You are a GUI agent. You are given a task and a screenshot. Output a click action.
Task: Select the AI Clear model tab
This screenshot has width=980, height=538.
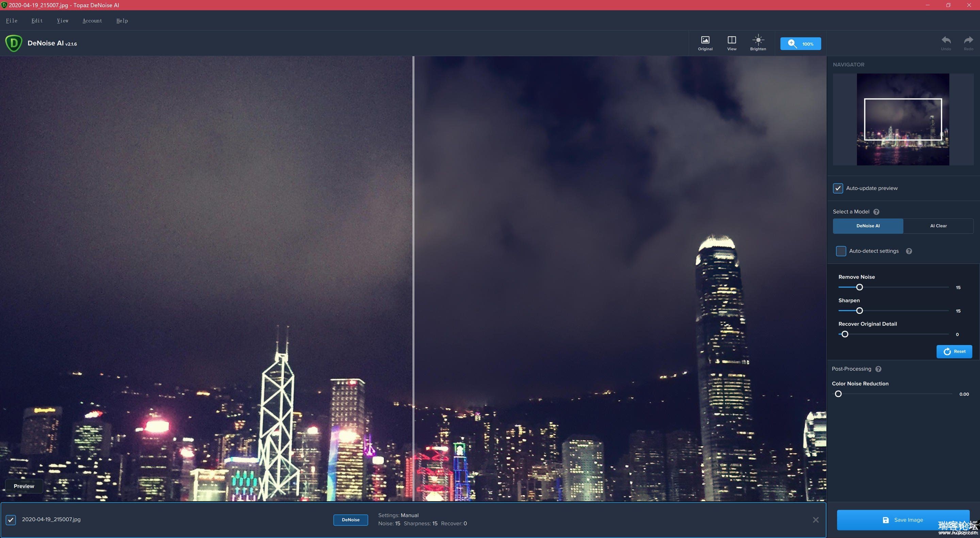[x=938, y=225]
